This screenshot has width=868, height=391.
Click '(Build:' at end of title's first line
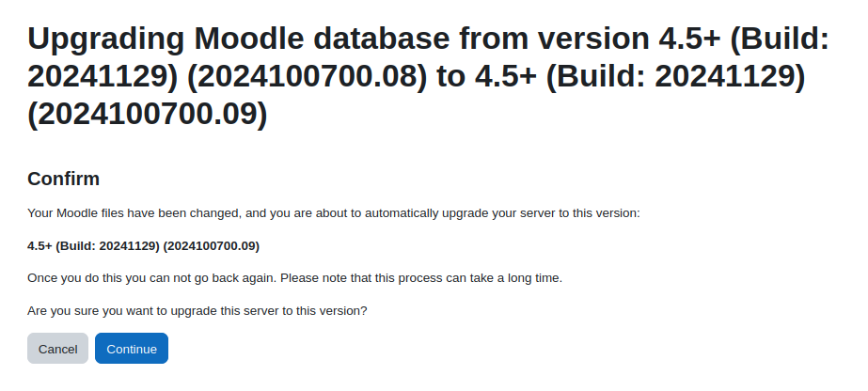[780, 39]
